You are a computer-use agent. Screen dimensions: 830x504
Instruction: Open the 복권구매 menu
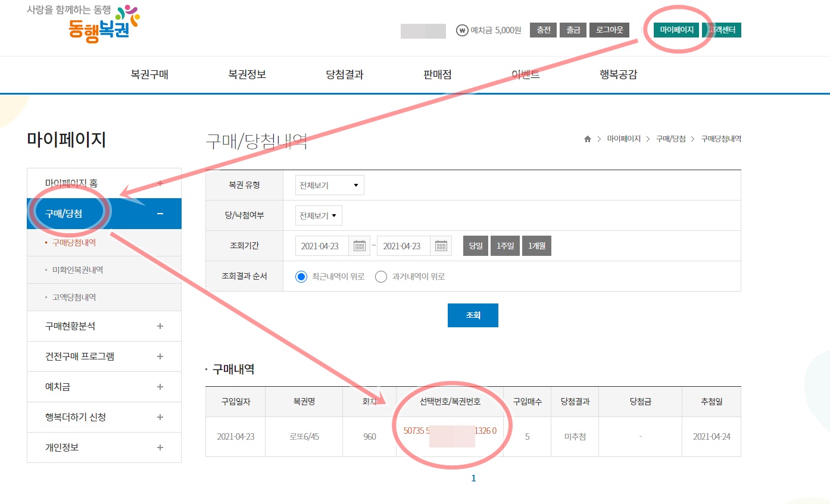tap(149, 75)
